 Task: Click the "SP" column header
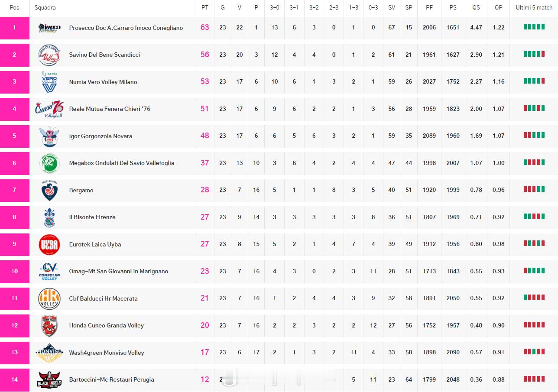click(x=409, y=7)
